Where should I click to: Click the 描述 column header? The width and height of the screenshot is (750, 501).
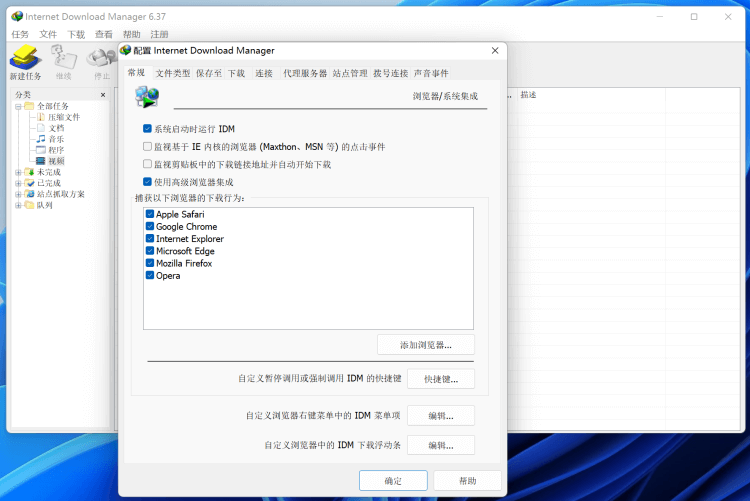(528, 95)
